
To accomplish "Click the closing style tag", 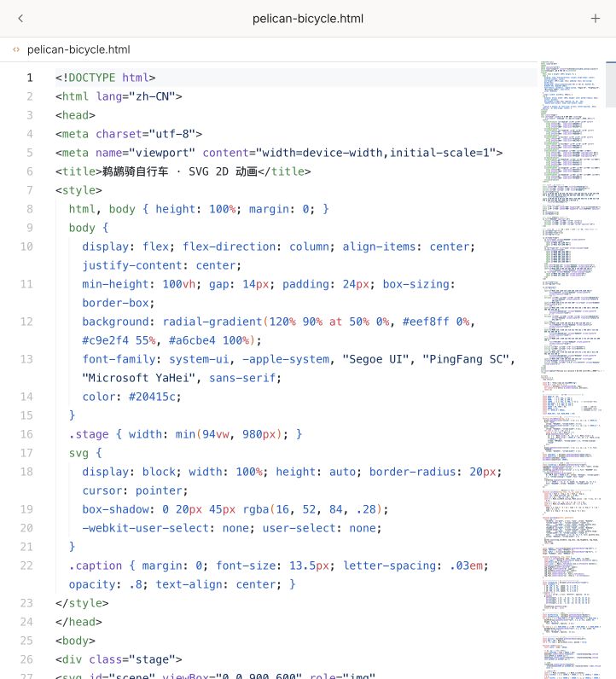I will (82, 603).
